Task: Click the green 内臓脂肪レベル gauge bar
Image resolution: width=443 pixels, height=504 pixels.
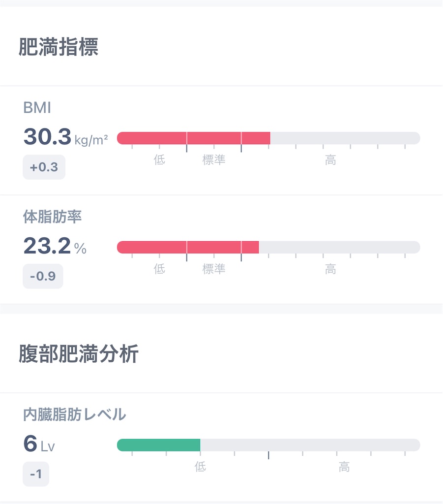Action: [268, 445]
